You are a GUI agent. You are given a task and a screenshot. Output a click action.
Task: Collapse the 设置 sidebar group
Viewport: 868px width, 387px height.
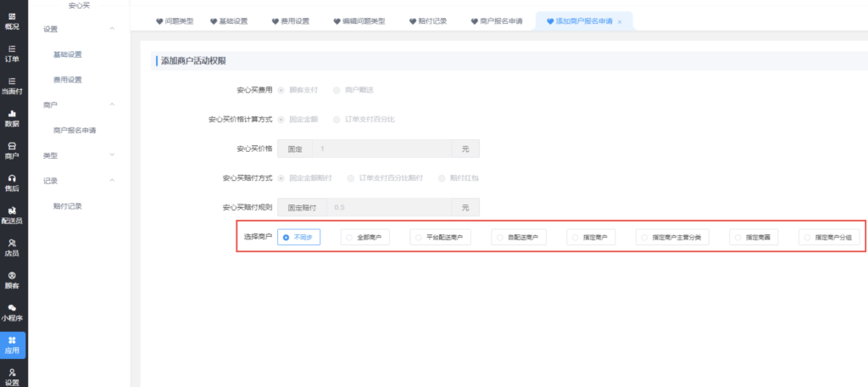(x=112, y=29)
